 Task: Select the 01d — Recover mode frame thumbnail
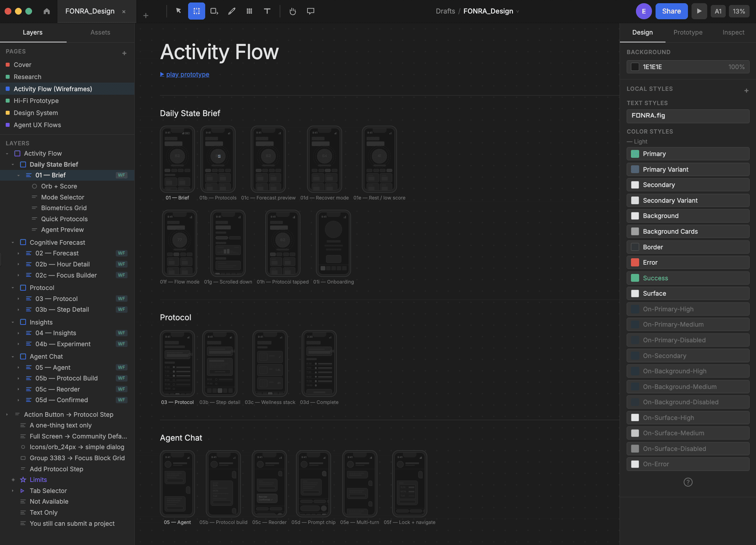324,159
